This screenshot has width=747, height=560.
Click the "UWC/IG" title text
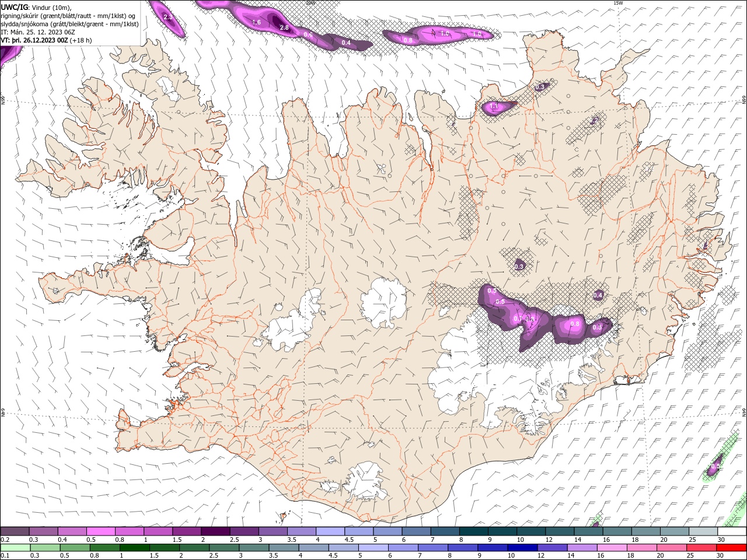pyautogui.click(x=14, y=6)
